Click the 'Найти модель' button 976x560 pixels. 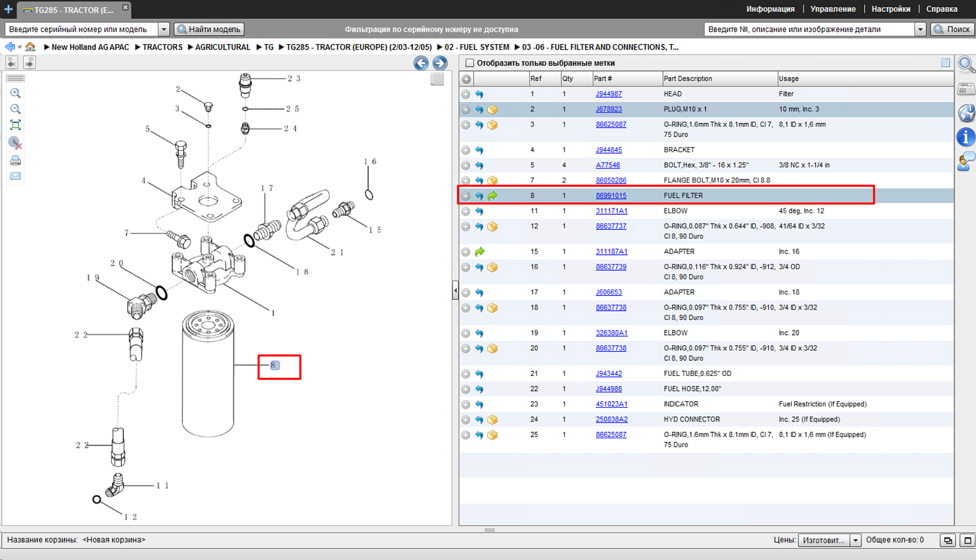210,29
